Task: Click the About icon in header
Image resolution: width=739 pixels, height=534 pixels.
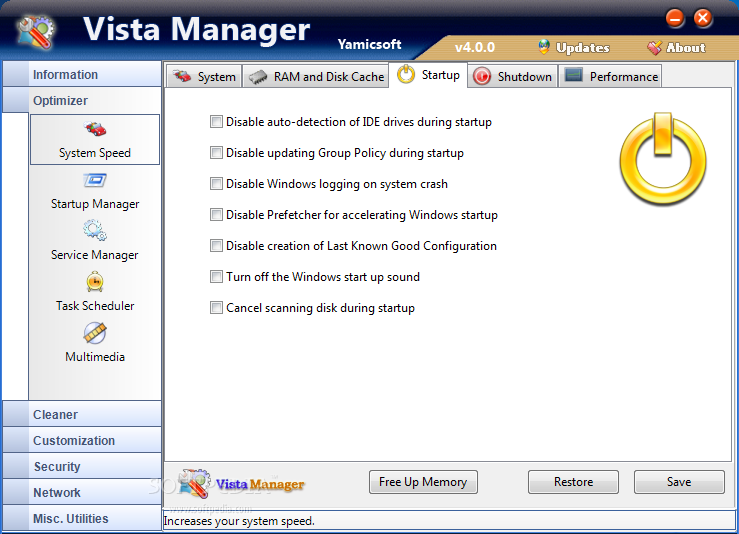Action: point(654,48)
